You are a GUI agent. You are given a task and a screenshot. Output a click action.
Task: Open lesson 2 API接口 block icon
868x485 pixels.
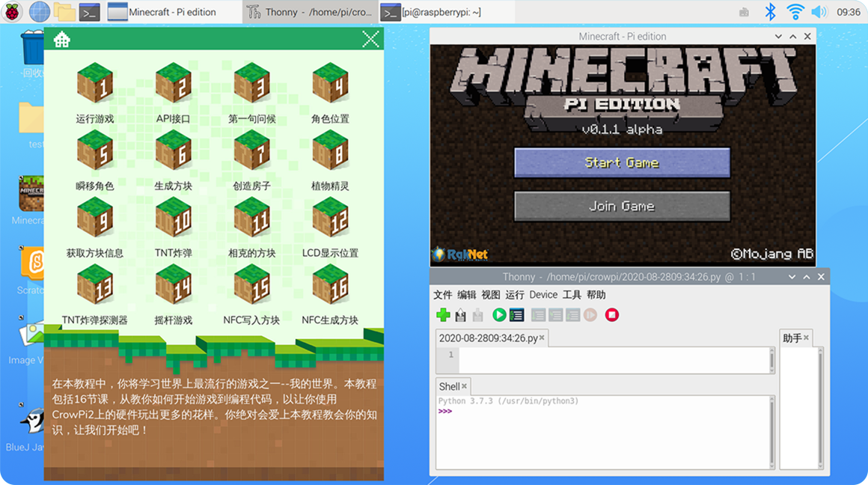(174, 83)
